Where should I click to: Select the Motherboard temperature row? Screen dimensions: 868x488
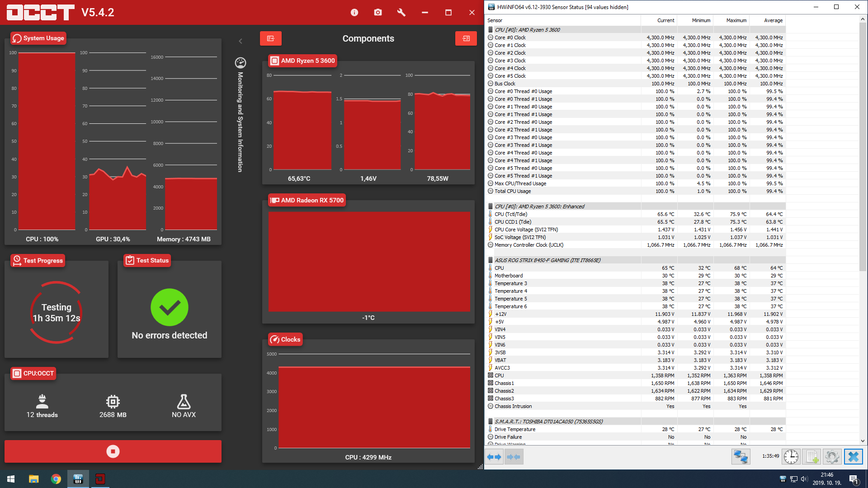635,276
